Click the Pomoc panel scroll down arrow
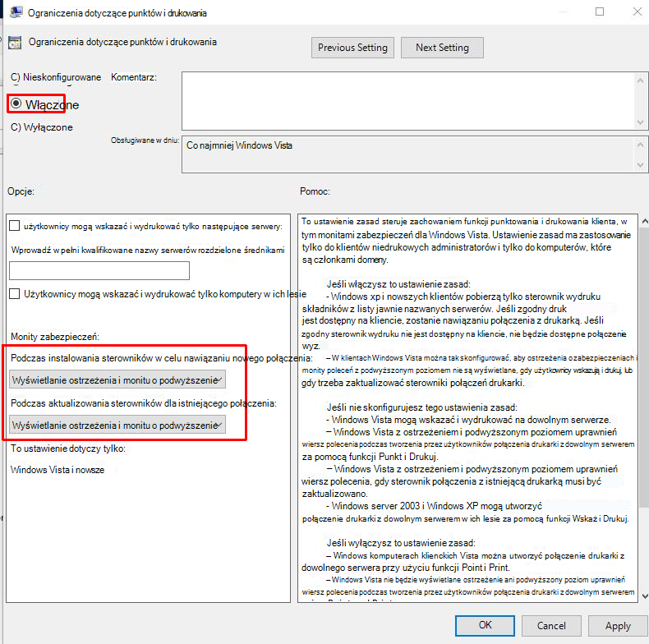649x644 pixels. click(x=644, y=596)
